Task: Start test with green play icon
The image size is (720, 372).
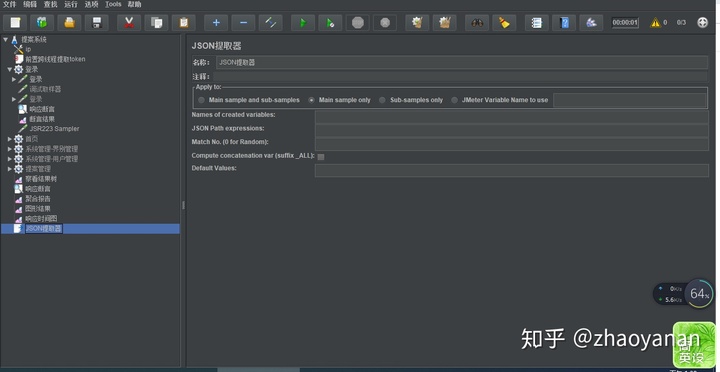Action: pyautogui.click(x=303, y=23)
